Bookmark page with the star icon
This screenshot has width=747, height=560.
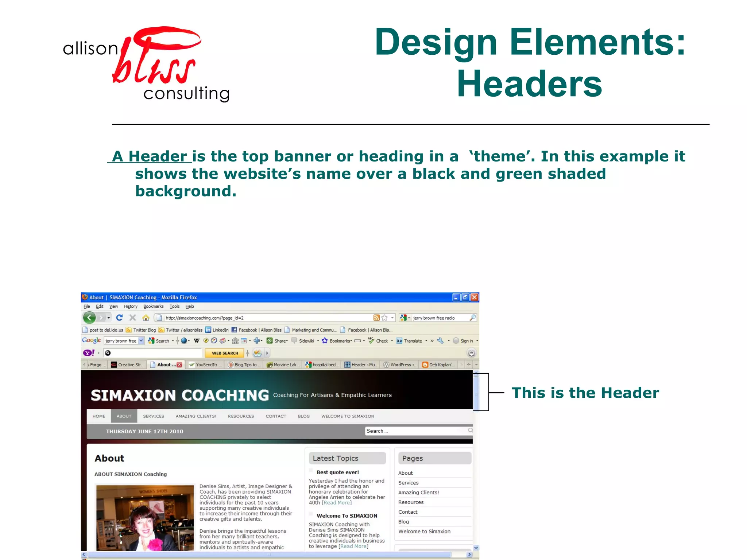[384, 318]
